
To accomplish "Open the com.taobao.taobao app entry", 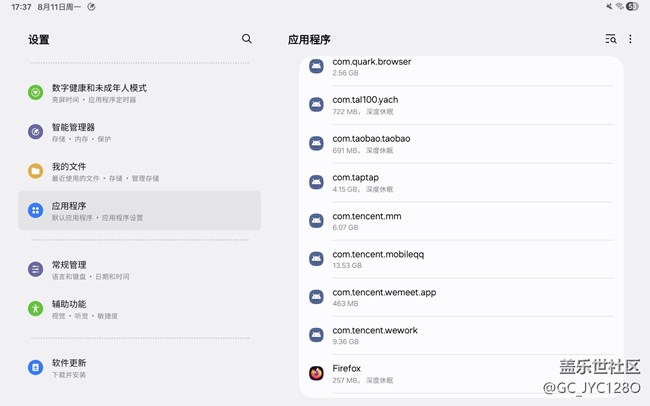I will point(461,144).
